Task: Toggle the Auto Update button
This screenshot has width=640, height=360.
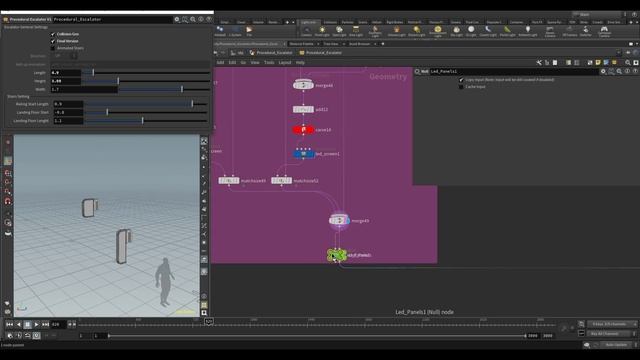Action: click(x=617, y=345)
